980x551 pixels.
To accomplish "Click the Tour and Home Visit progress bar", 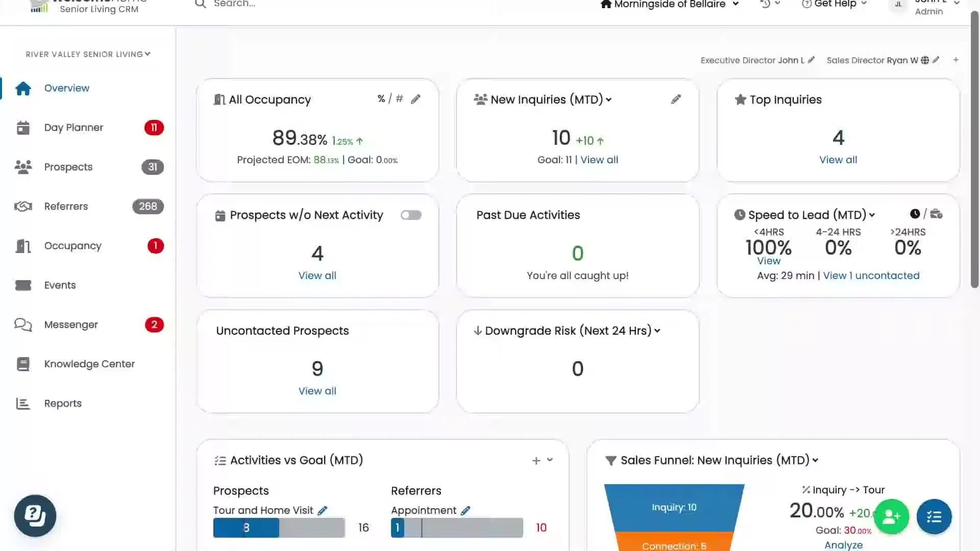I will [279, 528].
